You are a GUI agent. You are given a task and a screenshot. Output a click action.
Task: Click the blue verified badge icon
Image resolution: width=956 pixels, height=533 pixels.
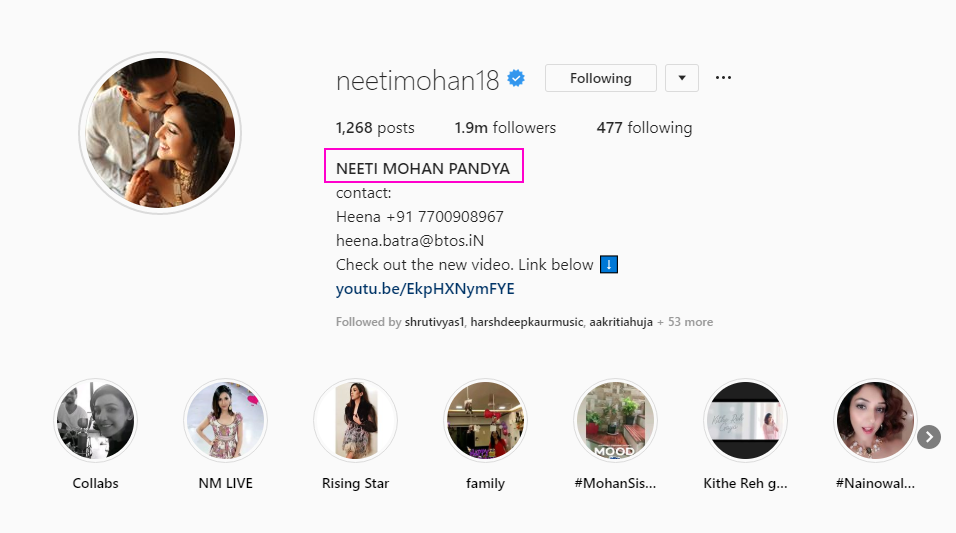coord(516,79)
